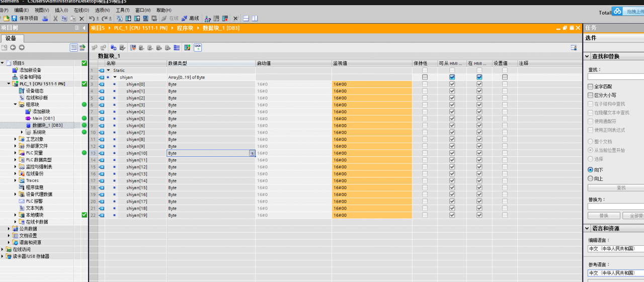Click the 查找 search input field

coord(616,77)
